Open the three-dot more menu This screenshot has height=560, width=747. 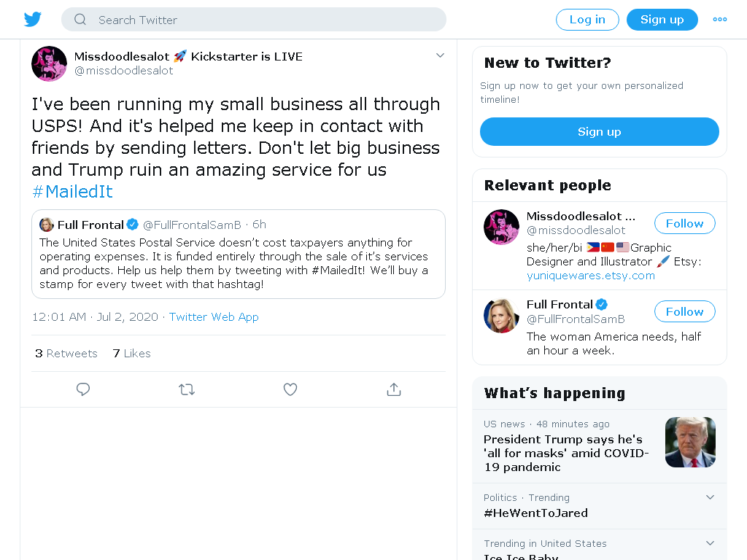tap(720, 20)
